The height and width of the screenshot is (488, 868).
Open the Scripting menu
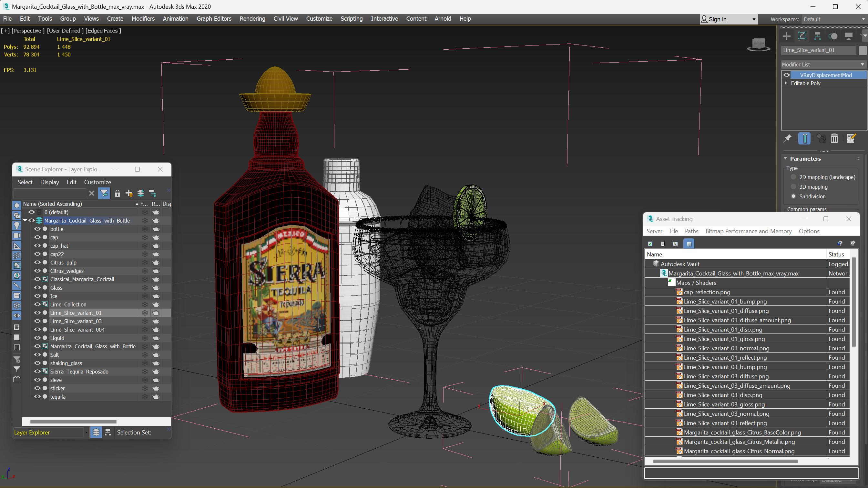pyautogui.click(x=352, y=19)
